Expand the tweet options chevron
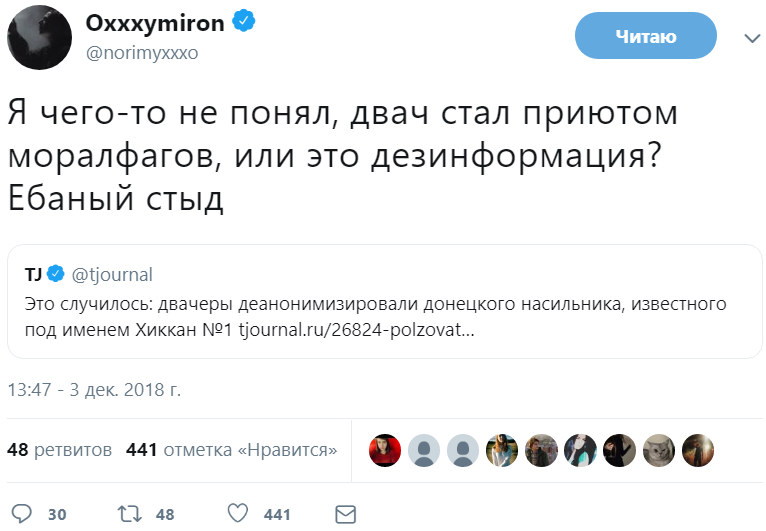 (752, 38)
